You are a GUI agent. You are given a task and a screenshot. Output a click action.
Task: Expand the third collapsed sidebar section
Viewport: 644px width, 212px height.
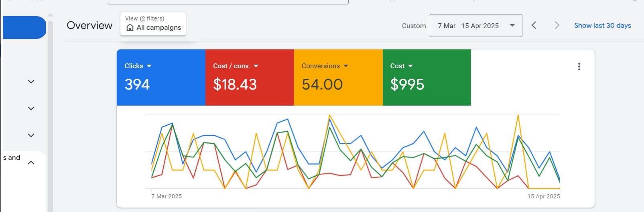pyautogui.click(x=31, y=135)
